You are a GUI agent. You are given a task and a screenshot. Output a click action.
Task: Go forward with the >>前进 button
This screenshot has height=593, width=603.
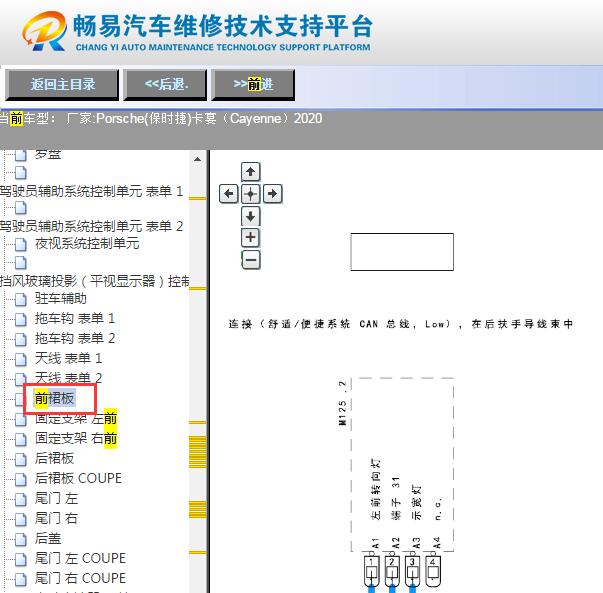click(x=253, y=84)
